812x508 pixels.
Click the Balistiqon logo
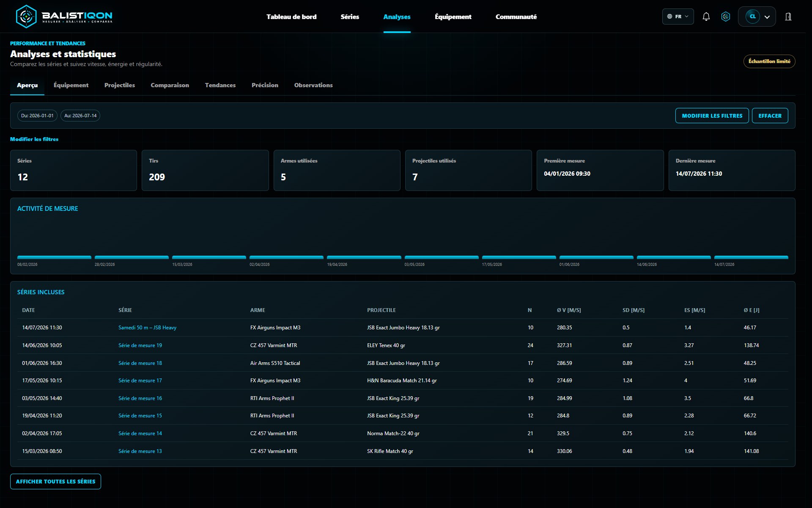(64, 17)
